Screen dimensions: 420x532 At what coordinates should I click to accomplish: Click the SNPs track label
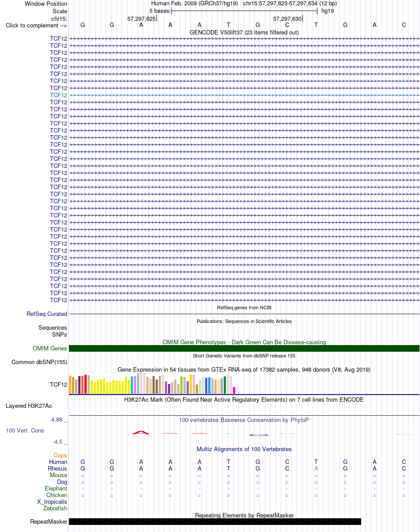click(60, 335)
